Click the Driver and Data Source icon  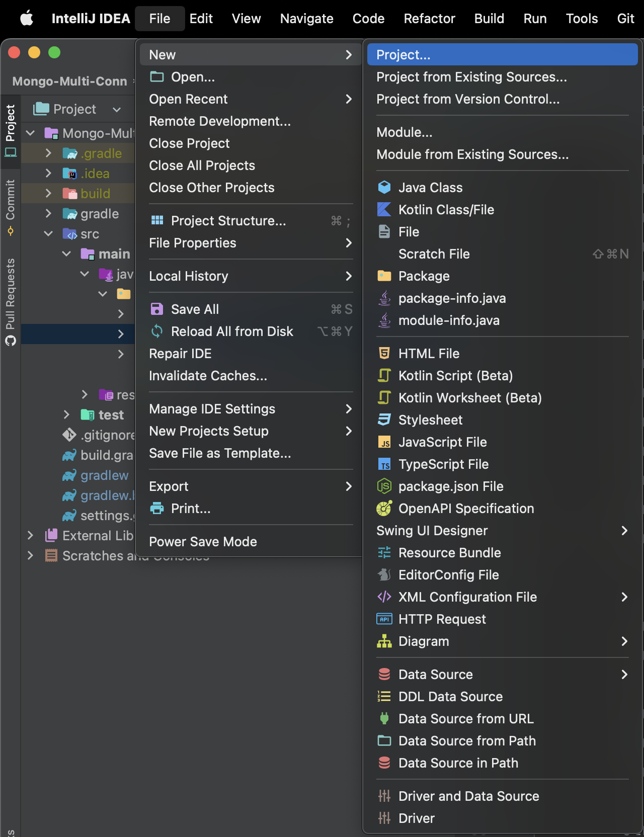pyautogui.click(x=384, y=796)
